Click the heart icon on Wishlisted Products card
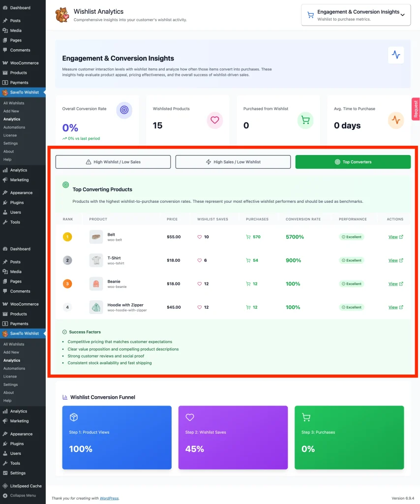The image size is (420, 504). click(x=214, y=120)
